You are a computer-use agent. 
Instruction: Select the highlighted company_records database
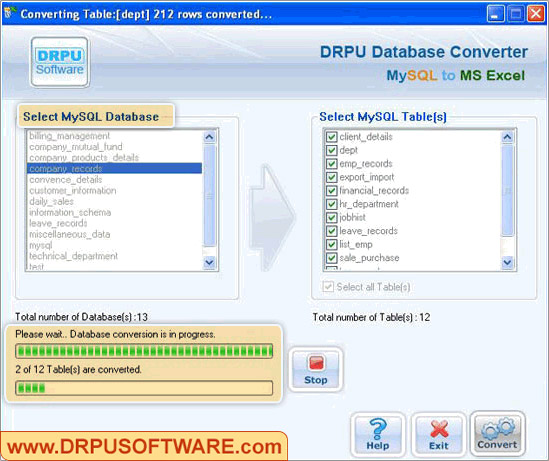pos(114,168)
